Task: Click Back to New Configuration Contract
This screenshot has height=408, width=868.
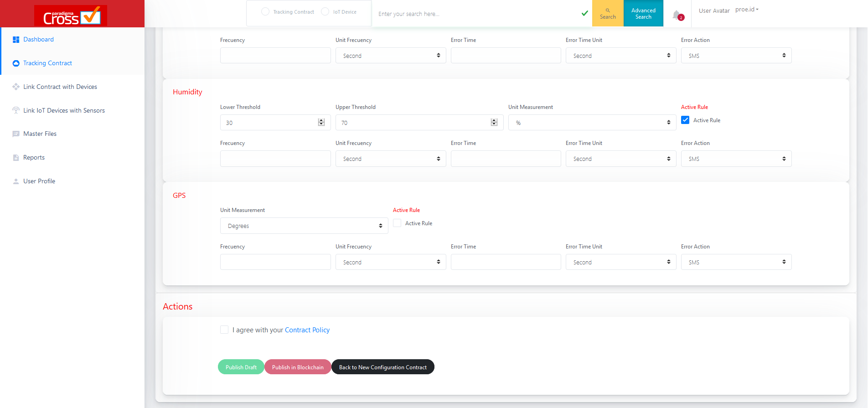Action: point(383,367)
